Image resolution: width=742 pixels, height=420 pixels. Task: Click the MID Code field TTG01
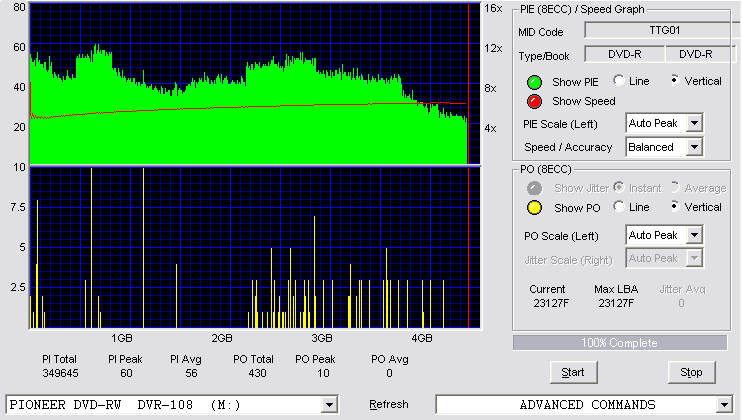(x=662, y=30)
